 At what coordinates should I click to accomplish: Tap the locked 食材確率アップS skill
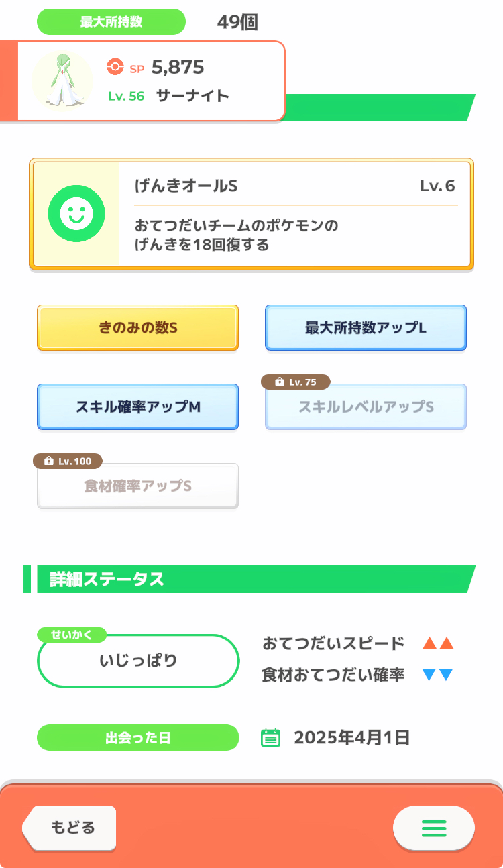click(137, 486)
